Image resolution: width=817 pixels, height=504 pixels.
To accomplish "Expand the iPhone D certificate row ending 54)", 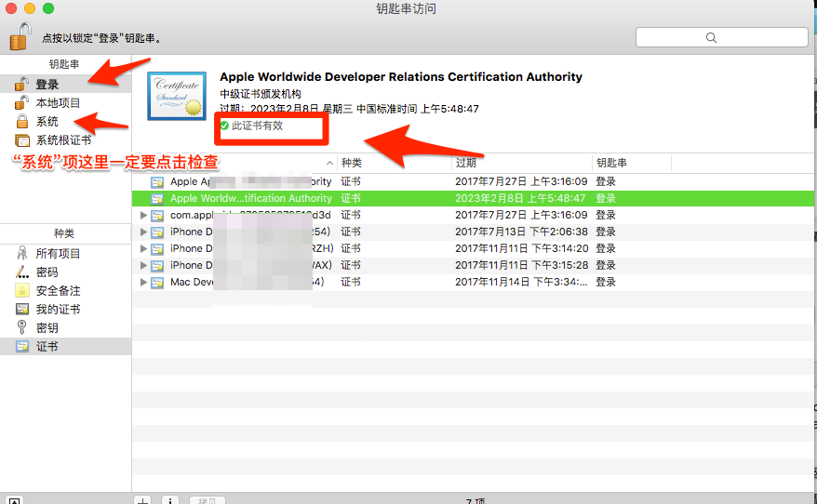I will (x=143, y=232).
